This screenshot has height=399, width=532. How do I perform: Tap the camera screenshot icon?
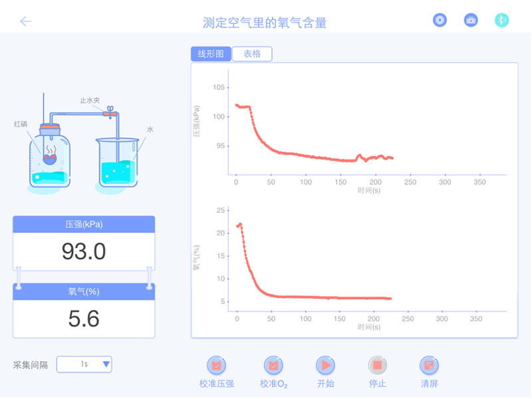click(471, 20)
